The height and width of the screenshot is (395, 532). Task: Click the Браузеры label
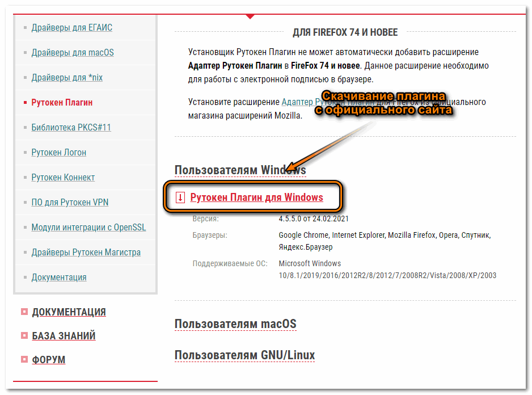210,235
